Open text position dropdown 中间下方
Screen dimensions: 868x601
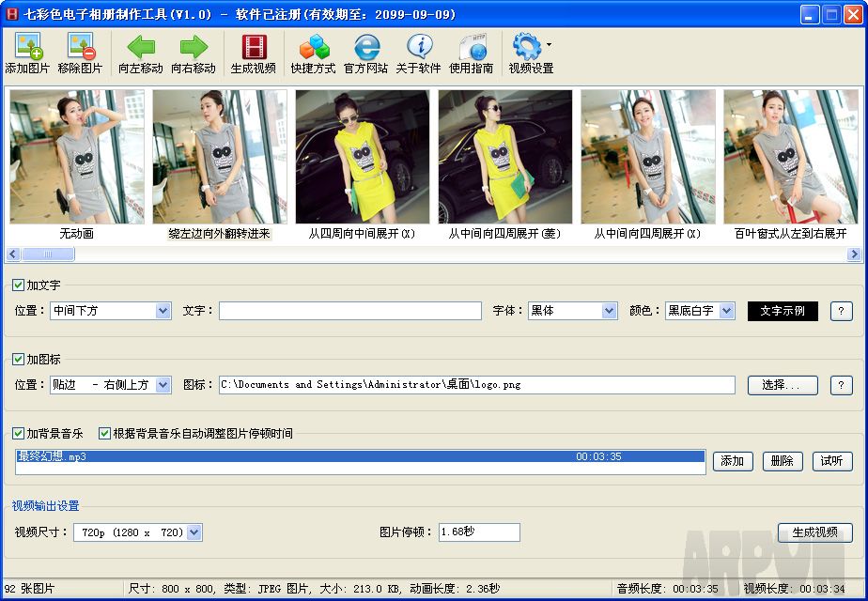(x=111, y=311)
